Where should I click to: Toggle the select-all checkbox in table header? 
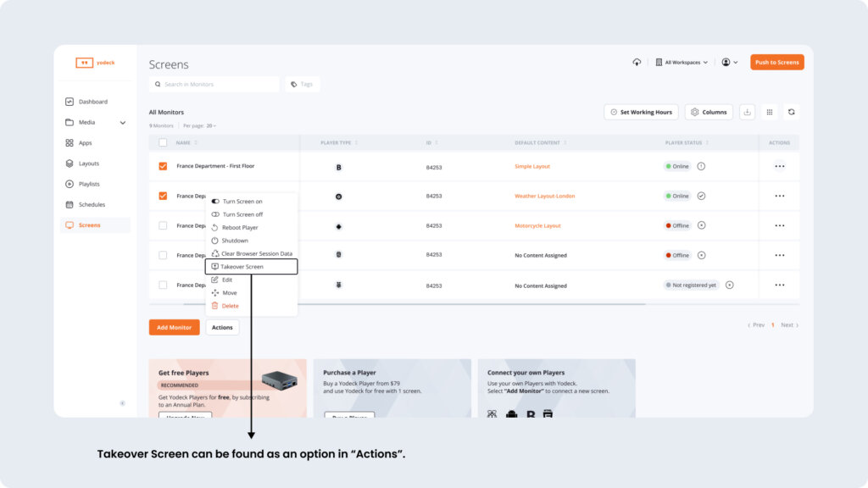[163, 142]
